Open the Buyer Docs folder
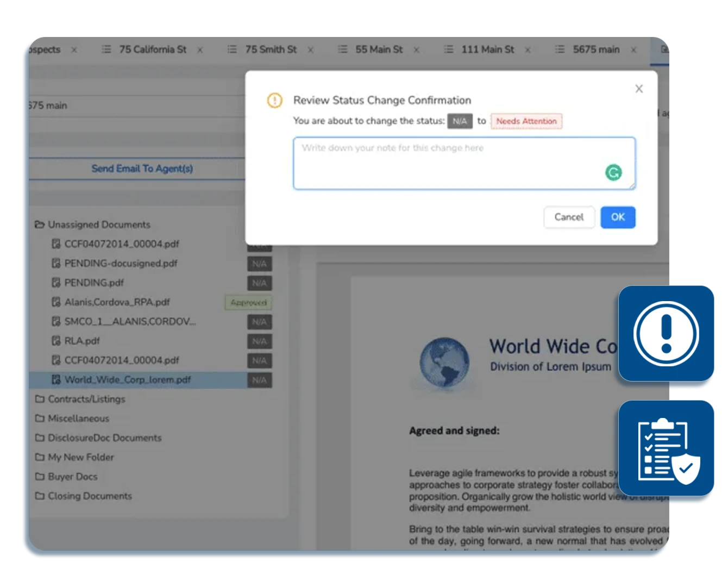 (x=72, y=477)
